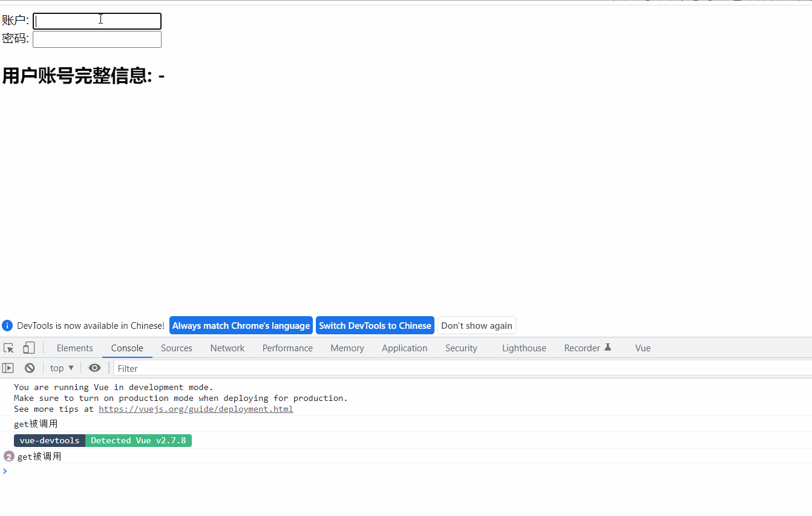Viewport: 812px width, 516px height.
Task: Open the Network tab
Action: tap(228, 348)
